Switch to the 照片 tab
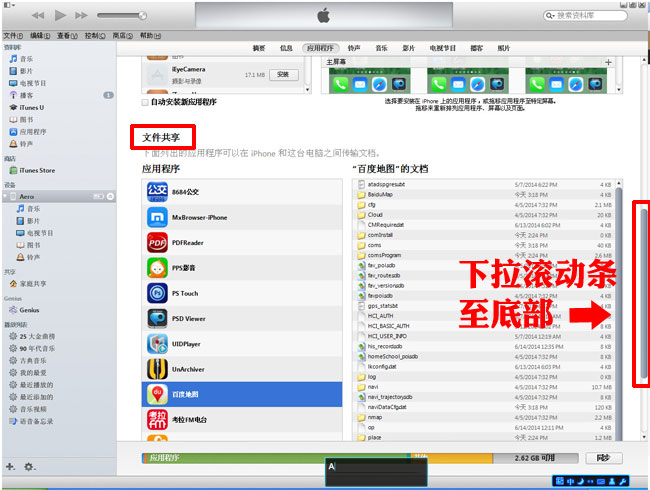The image size is (650, 490). click(504, 48)
